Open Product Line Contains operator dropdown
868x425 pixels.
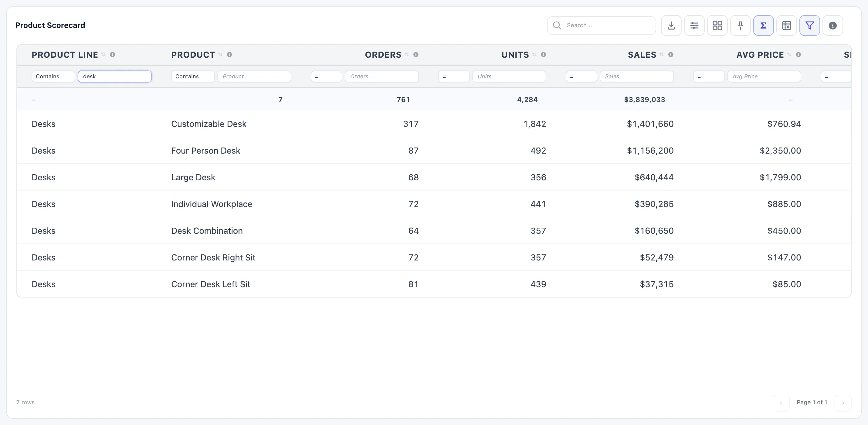pos(53,76)
